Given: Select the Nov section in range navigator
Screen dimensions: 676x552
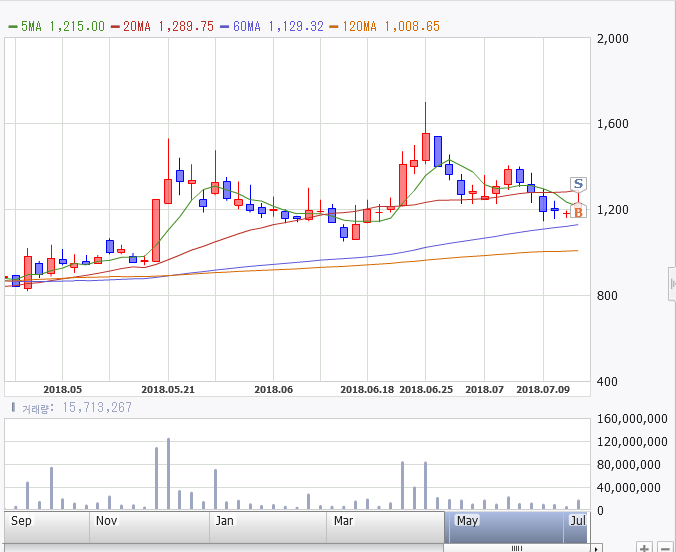Looking at the screenshot, I should point(149,527).
